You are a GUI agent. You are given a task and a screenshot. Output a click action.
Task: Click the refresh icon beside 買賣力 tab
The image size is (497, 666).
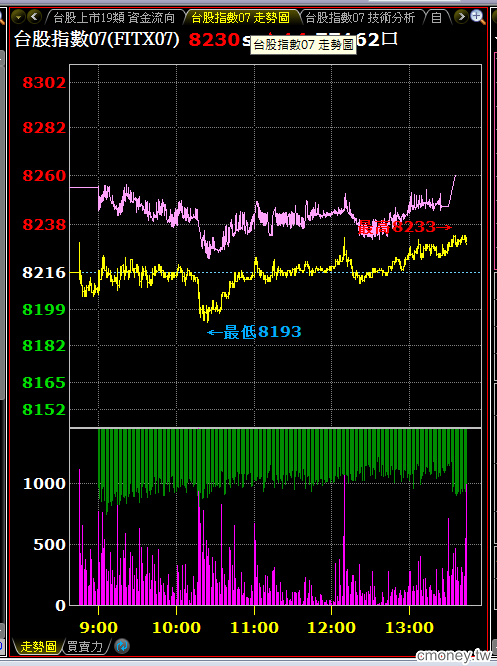pyautogui.click(x=122, y=646)
